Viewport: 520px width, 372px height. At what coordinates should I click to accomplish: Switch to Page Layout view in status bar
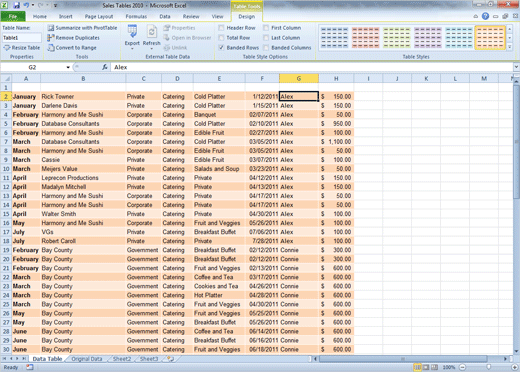(x=426, y=367)
